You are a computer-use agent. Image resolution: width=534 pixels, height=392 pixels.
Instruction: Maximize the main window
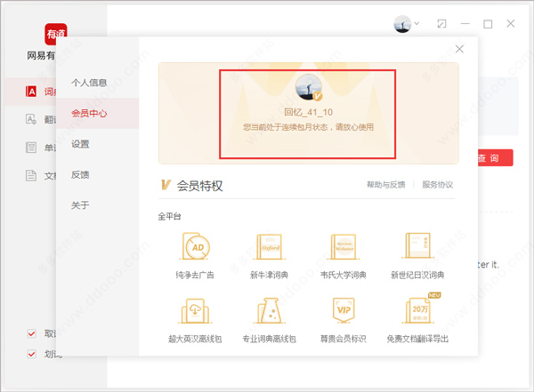point(488,24)
